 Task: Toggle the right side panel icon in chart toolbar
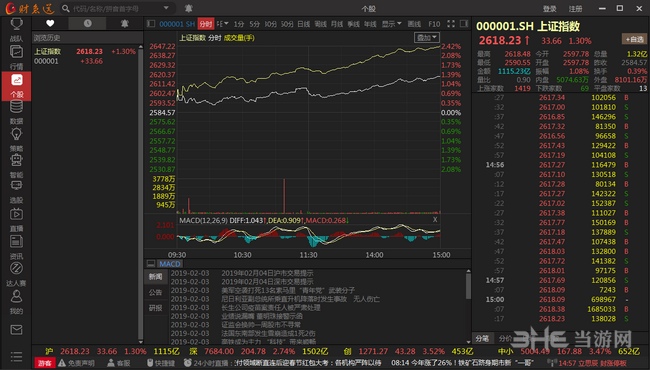click(464, 24)
